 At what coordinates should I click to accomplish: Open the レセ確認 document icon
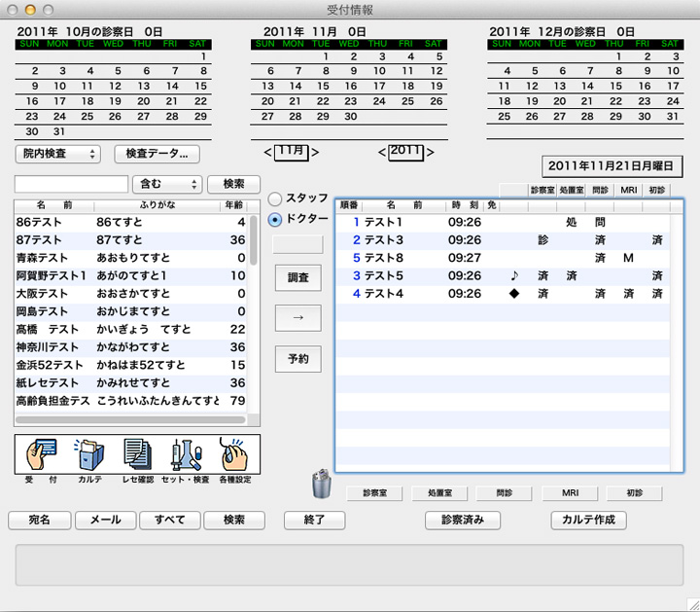(137, 453)
